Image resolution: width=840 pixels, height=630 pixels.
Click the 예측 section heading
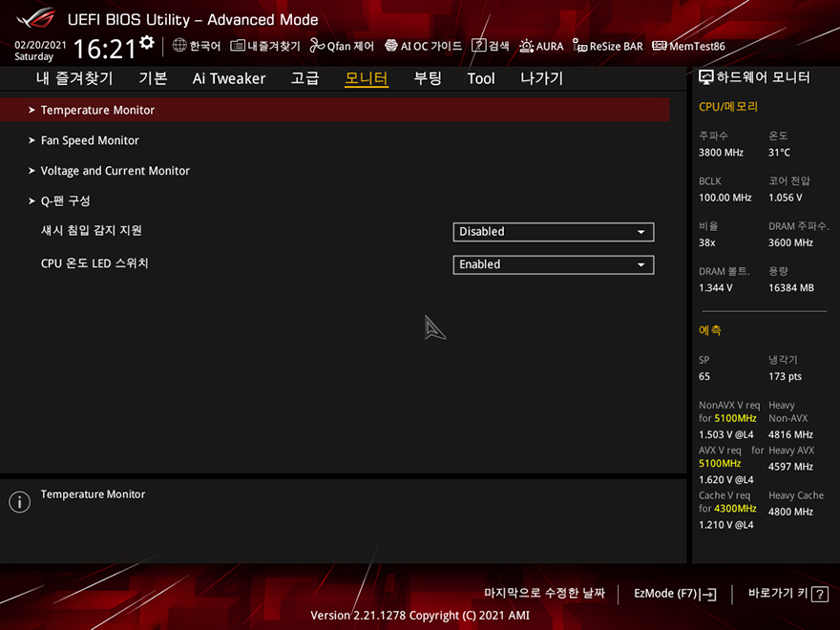pyautogui.click(x=710, y=330)
